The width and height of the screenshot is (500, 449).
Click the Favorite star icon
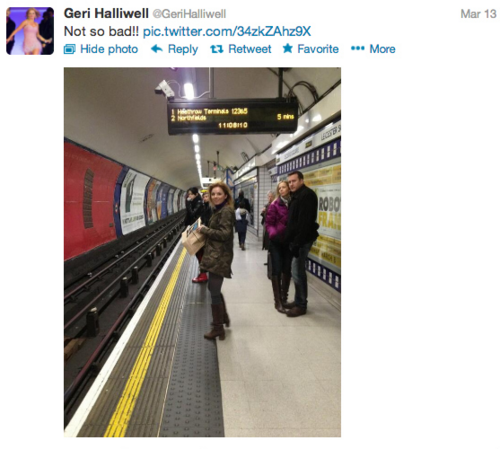pyautogui.click(x=288, y=49)
